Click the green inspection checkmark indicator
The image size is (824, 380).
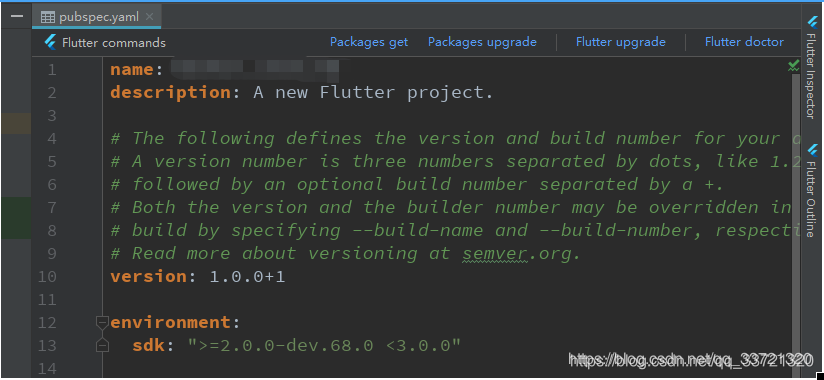[793, 66]
